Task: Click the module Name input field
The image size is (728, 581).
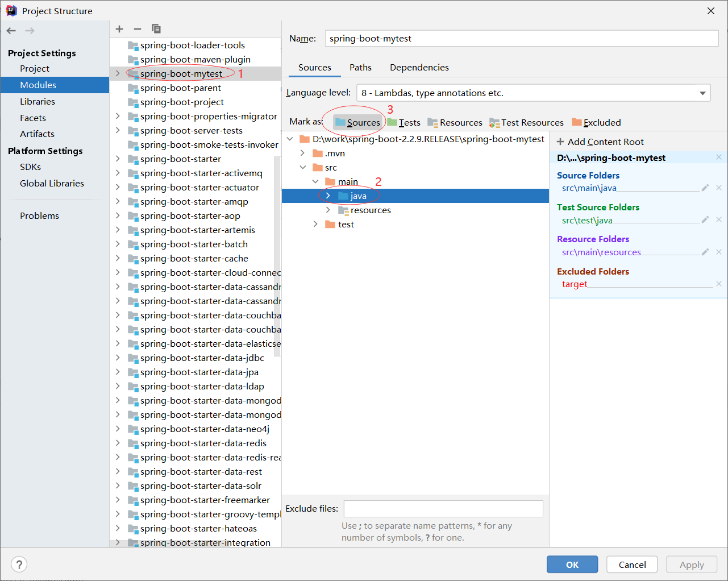Action: (x=522, y=39)
